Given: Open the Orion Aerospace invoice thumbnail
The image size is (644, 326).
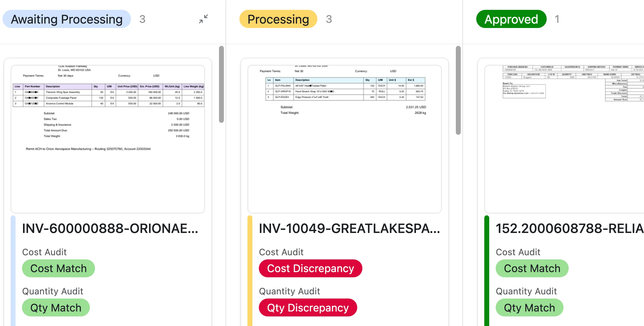Looking at the screenshot, I should click(108, 139).
